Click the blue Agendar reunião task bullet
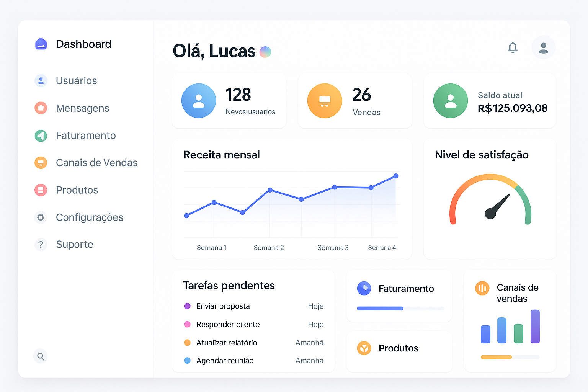Viewport: 588px width, 392px height. click(x=187, y=361)
